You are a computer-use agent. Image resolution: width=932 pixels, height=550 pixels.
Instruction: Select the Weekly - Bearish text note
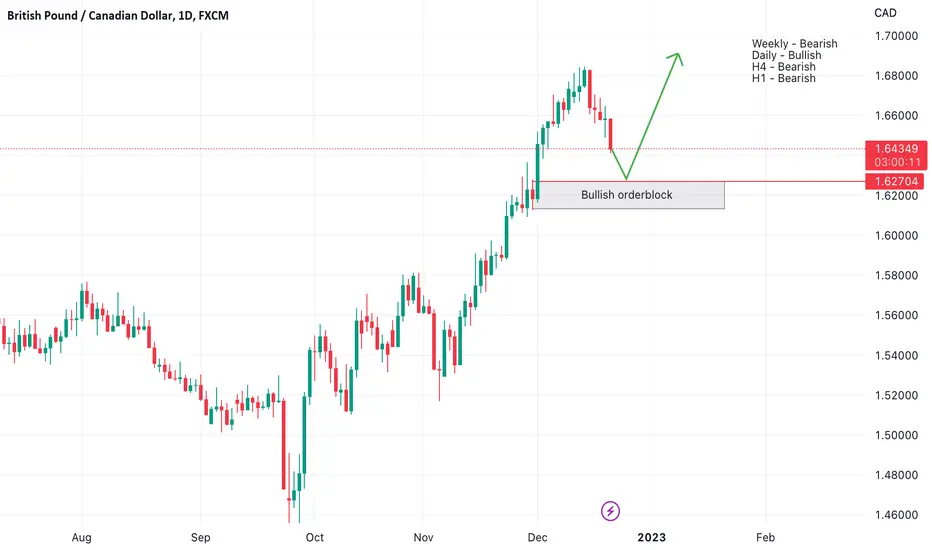coord(794,43)
